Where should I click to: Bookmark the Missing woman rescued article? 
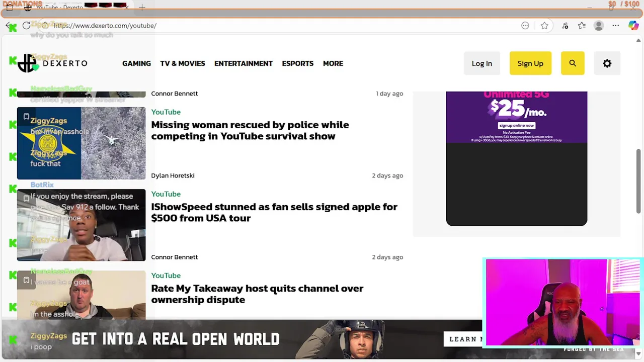26,117
